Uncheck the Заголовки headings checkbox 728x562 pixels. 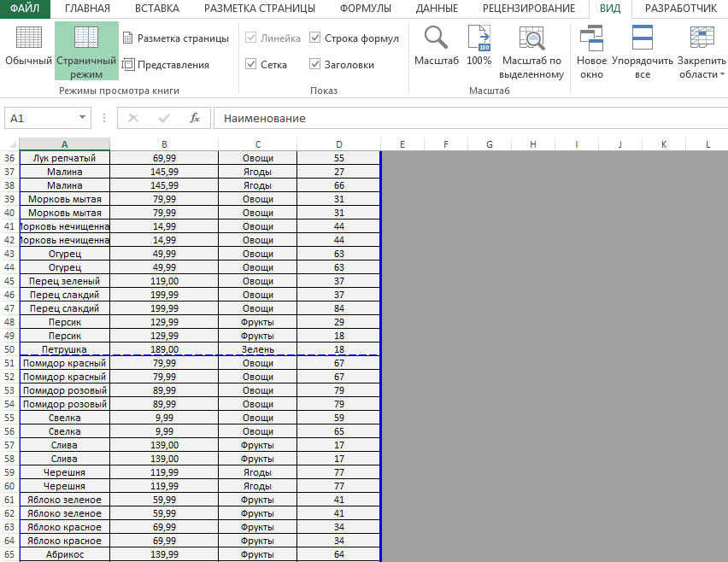click(315, 65)
